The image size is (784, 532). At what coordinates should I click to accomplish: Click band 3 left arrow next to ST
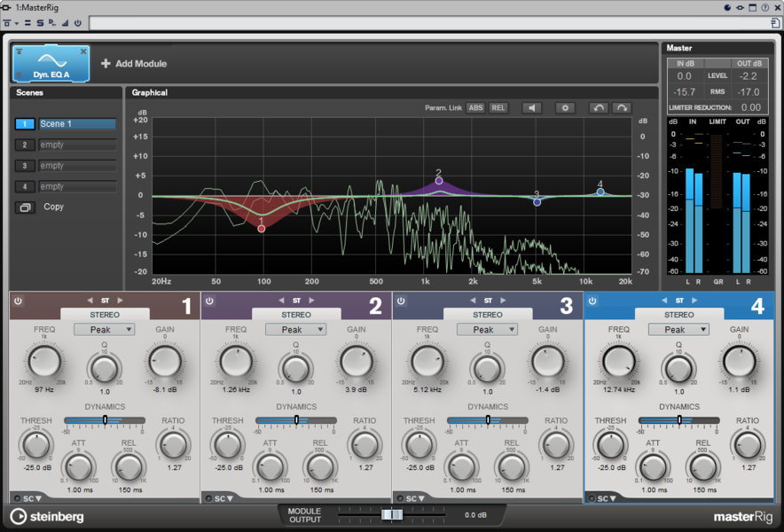(473, 301)
